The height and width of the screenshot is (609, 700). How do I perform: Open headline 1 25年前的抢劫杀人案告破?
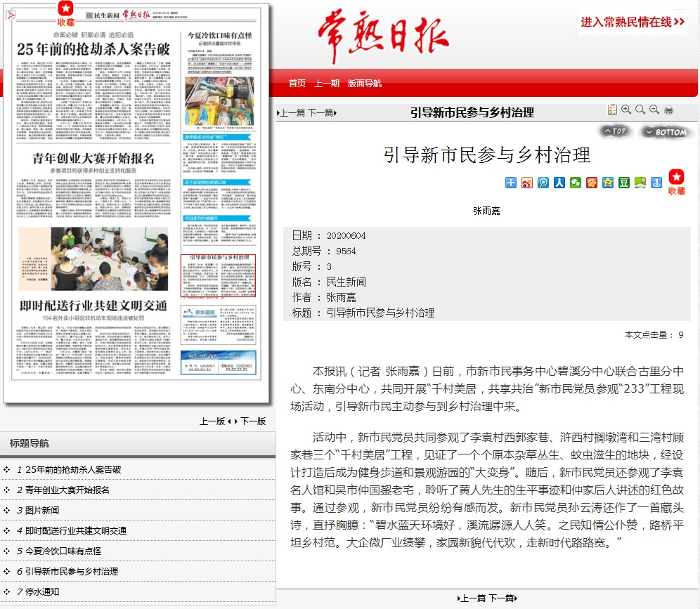[x=73, y=469]
